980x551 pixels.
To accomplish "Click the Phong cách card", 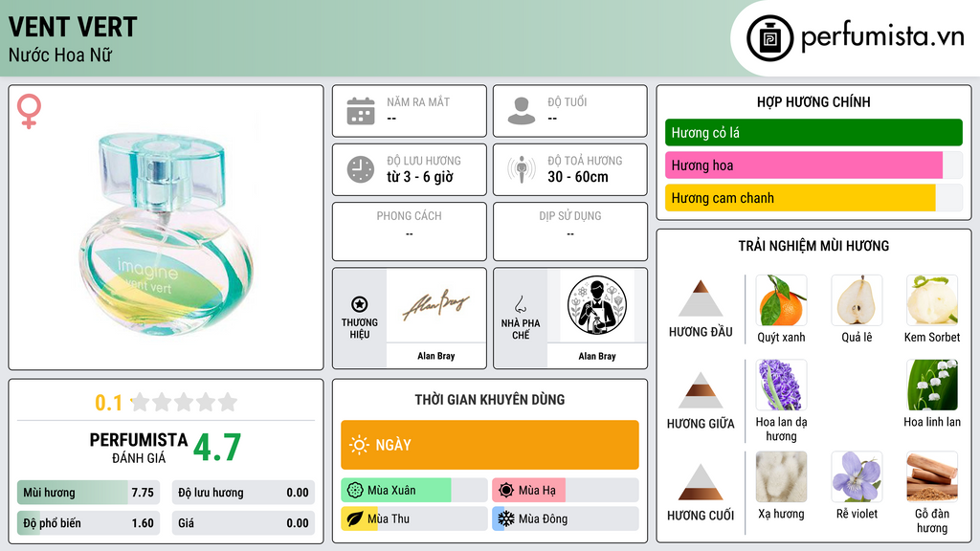I will (x=410, y=231).
